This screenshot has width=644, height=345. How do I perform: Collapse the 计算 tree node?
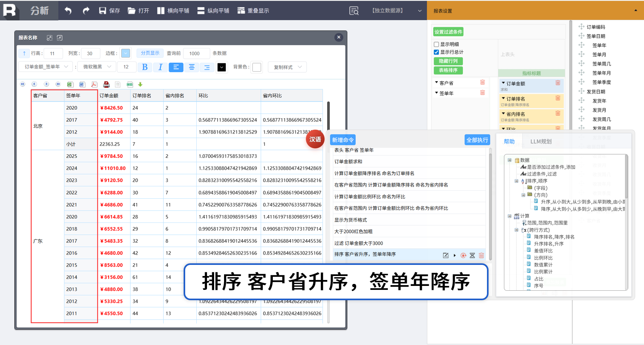[x=510, y=216]
